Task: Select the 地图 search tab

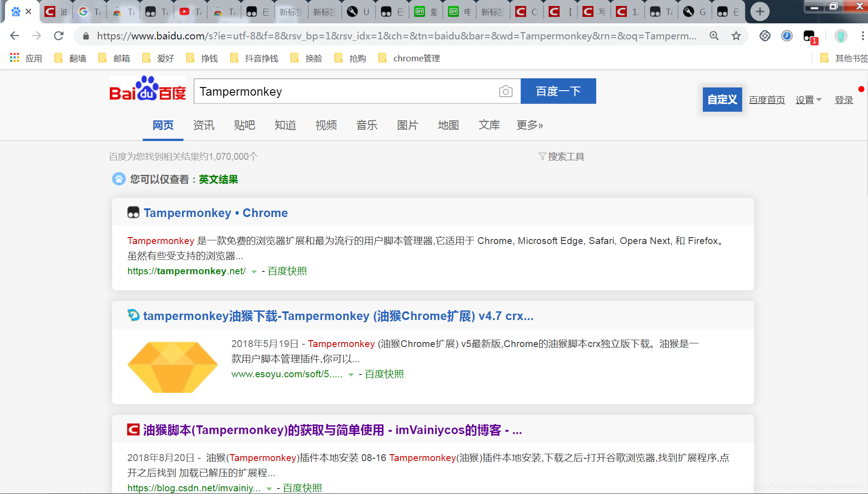Action: [x=448, y=125]
